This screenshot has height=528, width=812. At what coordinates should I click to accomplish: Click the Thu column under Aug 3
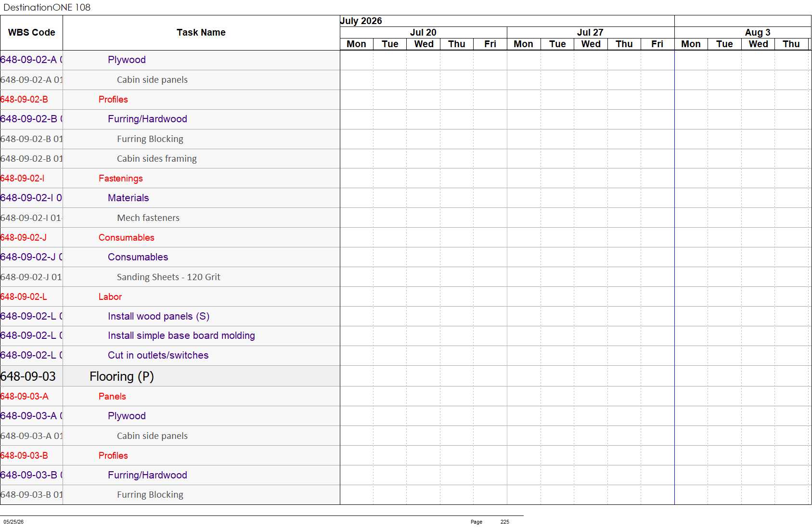click(791, 44)
